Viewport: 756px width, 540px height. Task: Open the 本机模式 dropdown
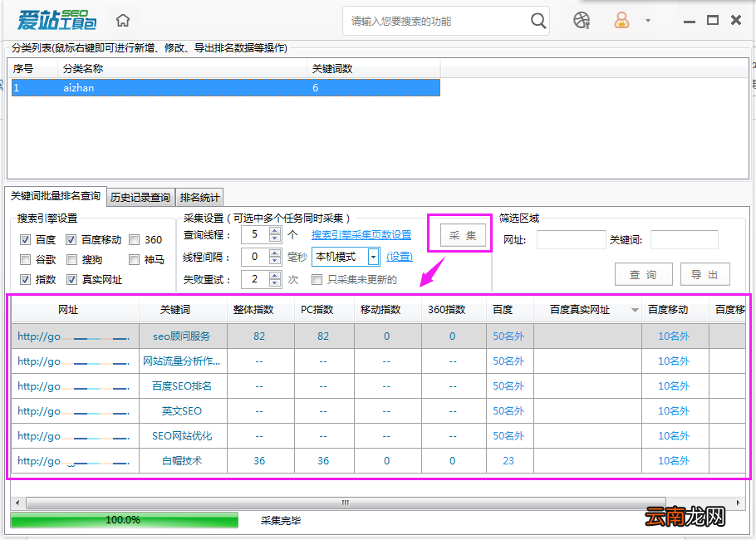tap(373, 257)
